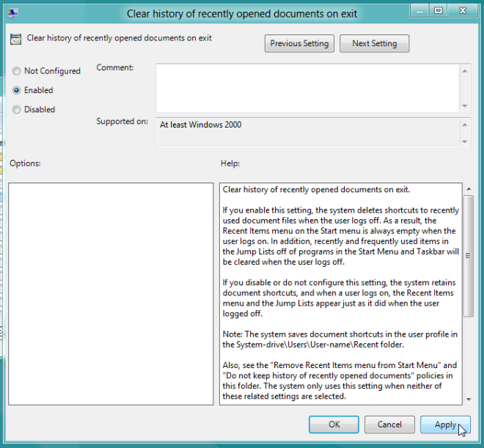484x448 pixels.
Task: Click the Help paragraph starting "If you disable or do not configure"
Action: 339,298
